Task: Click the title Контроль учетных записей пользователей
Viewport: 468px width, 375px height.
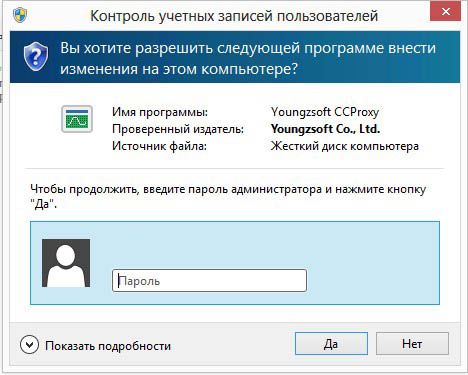Action: (x=234, y=16)
